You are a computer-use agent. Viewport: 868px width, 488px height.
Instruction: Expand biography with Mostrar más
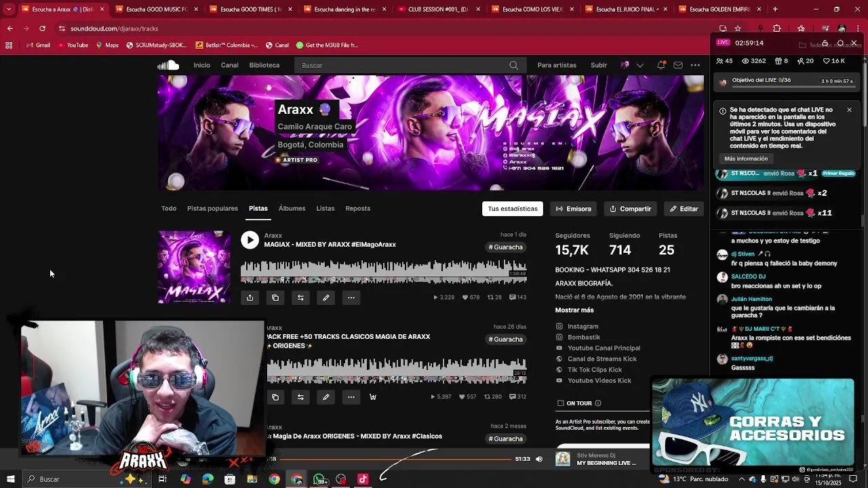click(574, 310)
